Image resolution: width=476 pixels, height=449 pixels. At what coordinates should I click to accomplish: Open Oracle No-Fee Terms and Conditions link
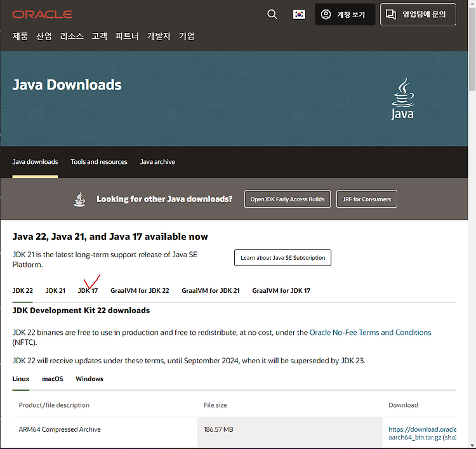click(x=370, y=333)
